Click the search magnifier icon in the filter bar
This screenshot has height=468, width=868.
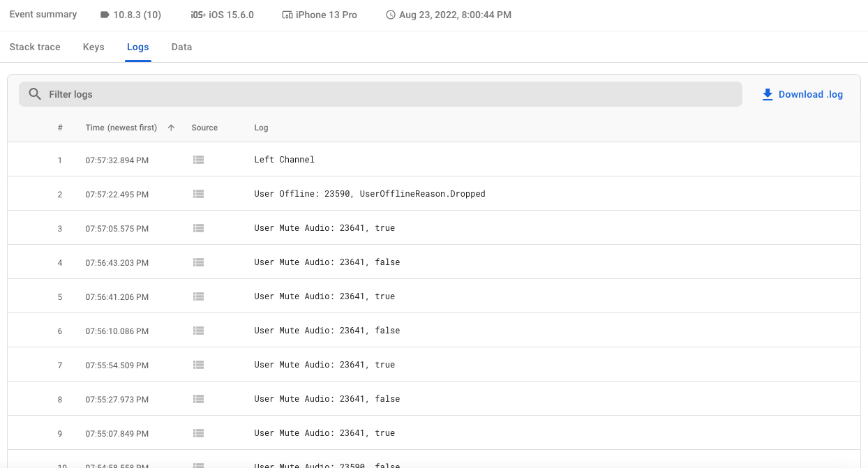(x=34, y=93)
